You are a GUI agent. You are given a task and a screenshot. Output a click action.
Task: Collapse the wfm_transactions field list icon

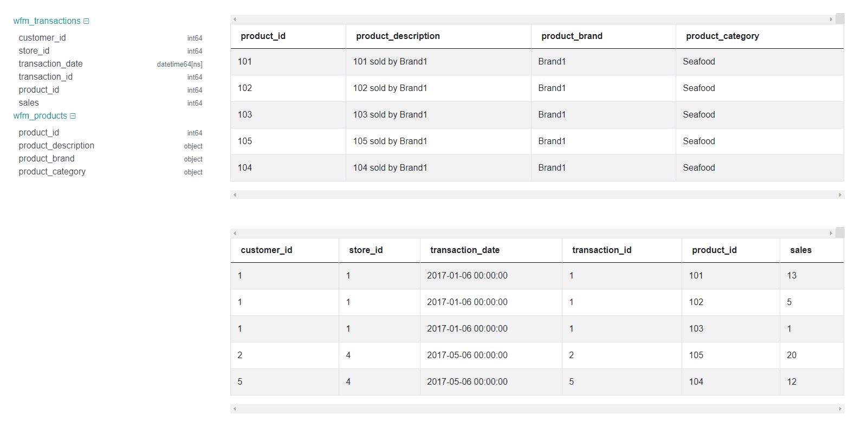coord(86,21)
